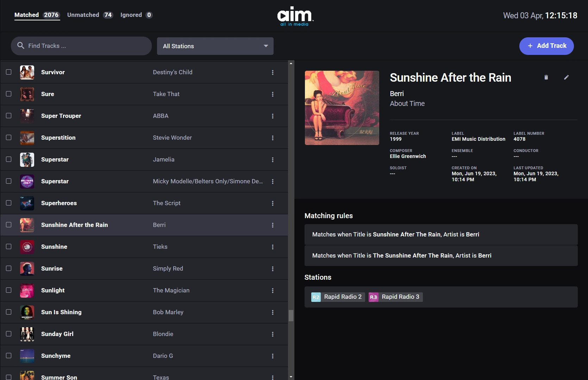Open the more options menu for Sunshine After the Rain
This screenshot has height=380, width=588.
273,225
